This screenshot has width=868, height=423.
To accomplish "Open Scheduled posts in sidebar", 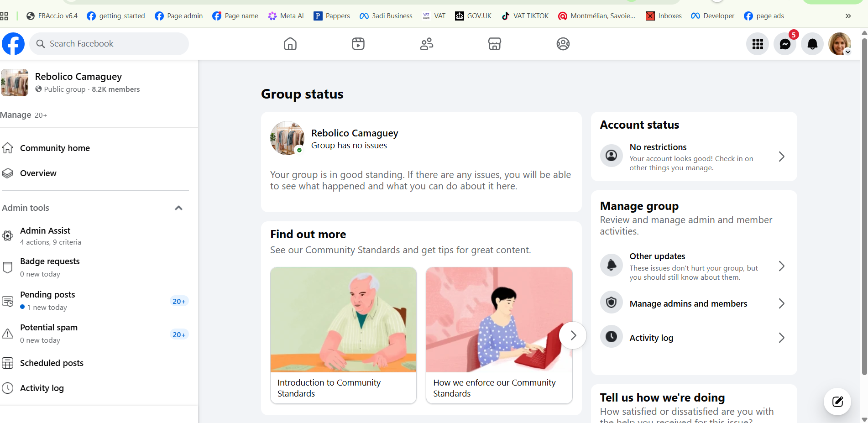I will [94, 363].
